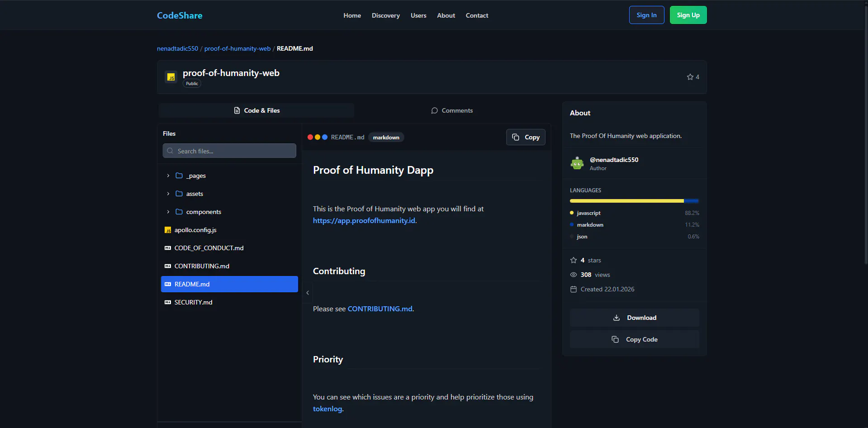
Task: Click the blue markdown language dot
Action: click(572, 224)
